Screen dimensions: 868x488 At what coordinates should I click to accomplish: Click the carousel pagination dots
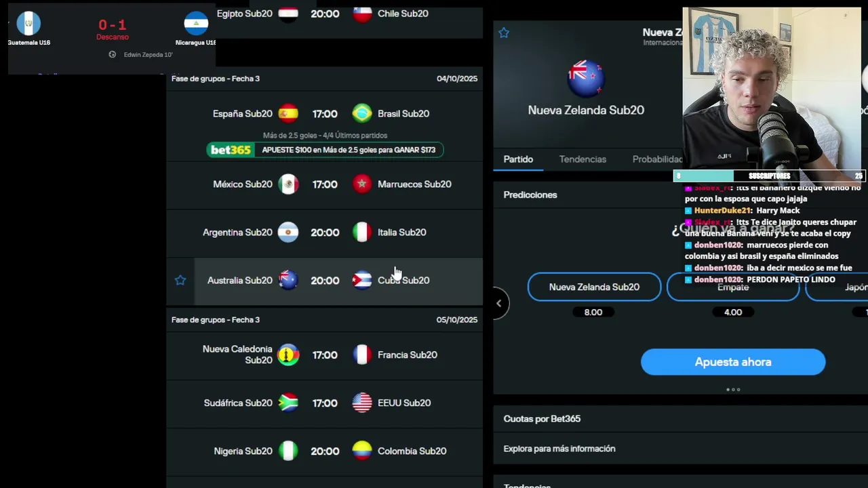(x=733, y=390)
